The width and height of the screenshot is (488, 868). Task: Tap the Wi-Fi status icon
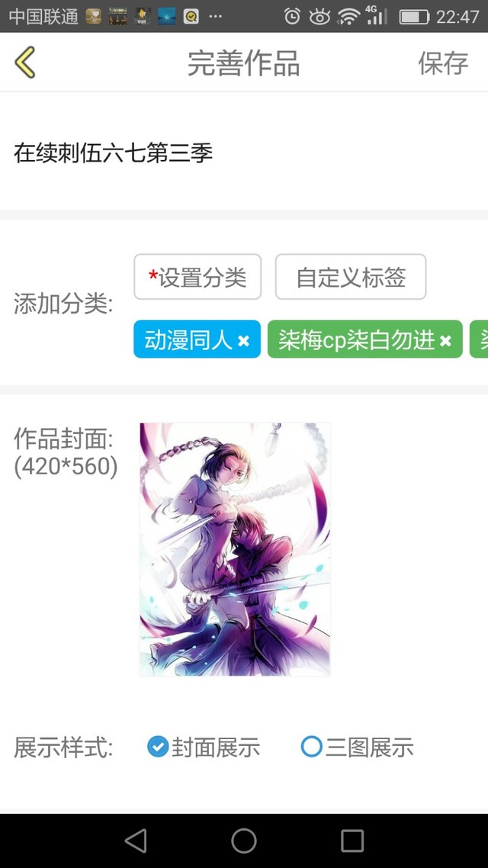[348, 17]
